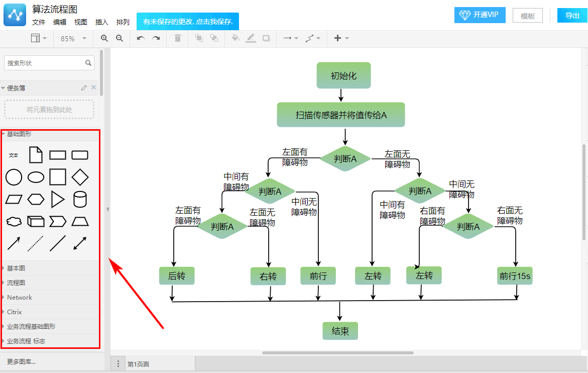Expand the Network shape category
This screenshot has height=373, width=588.
coord(20,298)
